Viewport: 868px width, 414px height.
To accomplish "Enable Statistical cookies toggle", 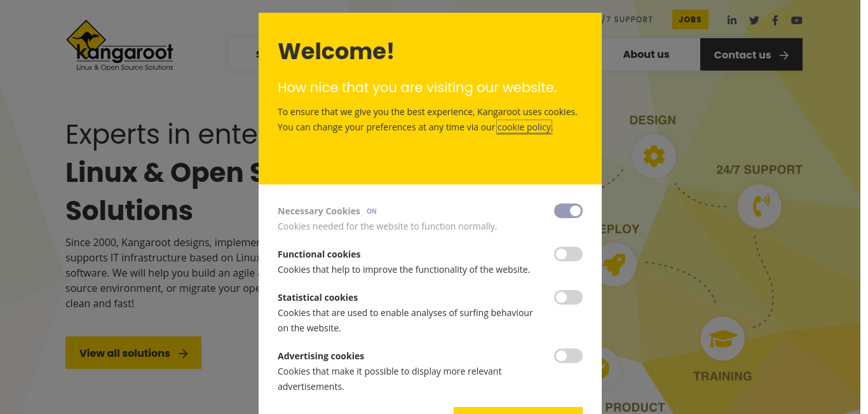I will 568,298.
